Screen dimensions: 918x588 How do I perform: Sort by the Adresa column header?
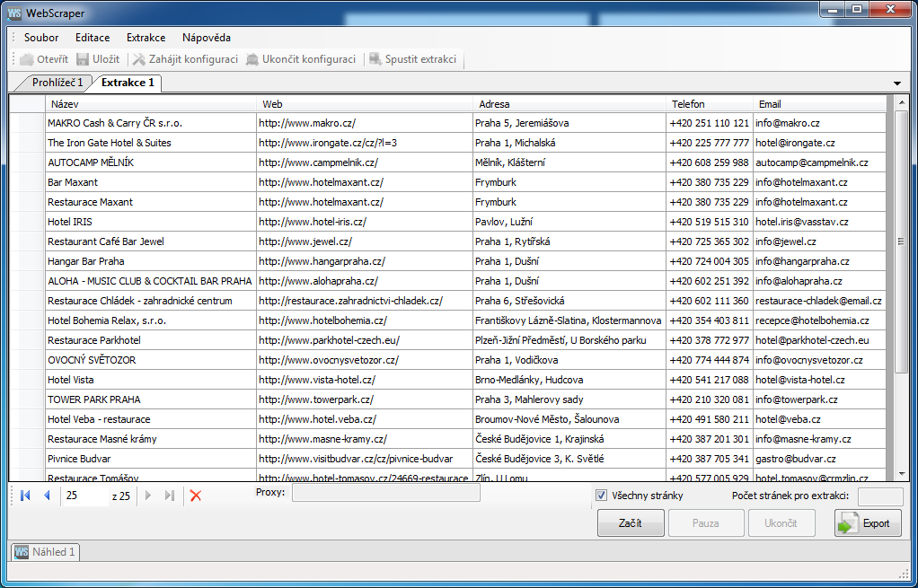click(x=569, y=104)
